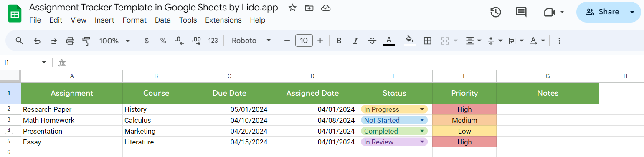Image resolution: width=644 pixels, height=157 pixels.
Task: Click the font size field
Action: point(304,41)
